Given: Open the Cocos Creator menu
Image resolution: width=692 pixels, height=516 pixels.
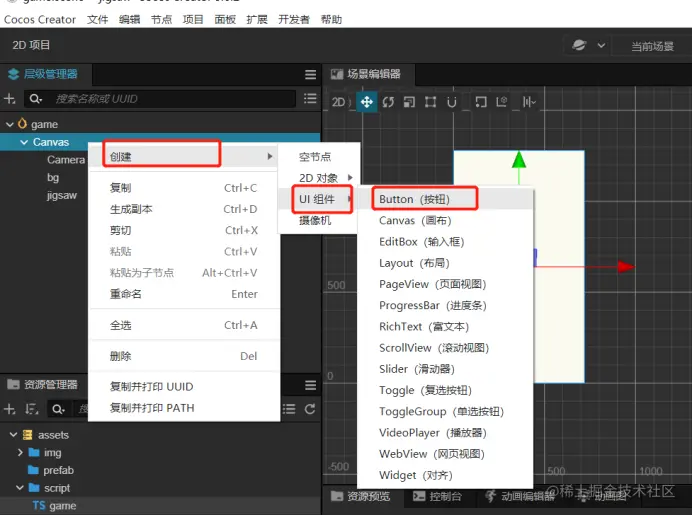Looking at the screenshot, I should 40,19.
